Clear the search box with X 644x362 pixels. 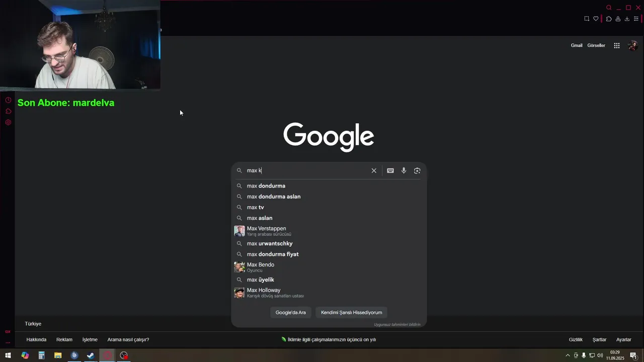tap(374, 170)
